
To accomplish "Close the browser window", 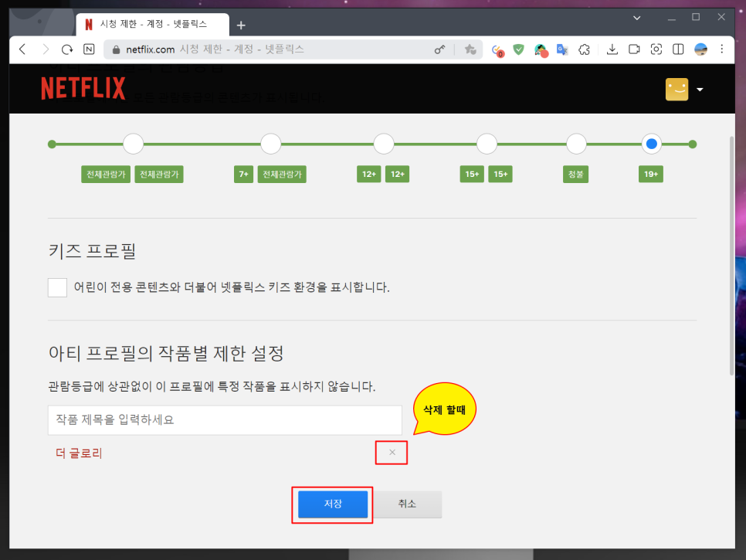I will point(721,18).
